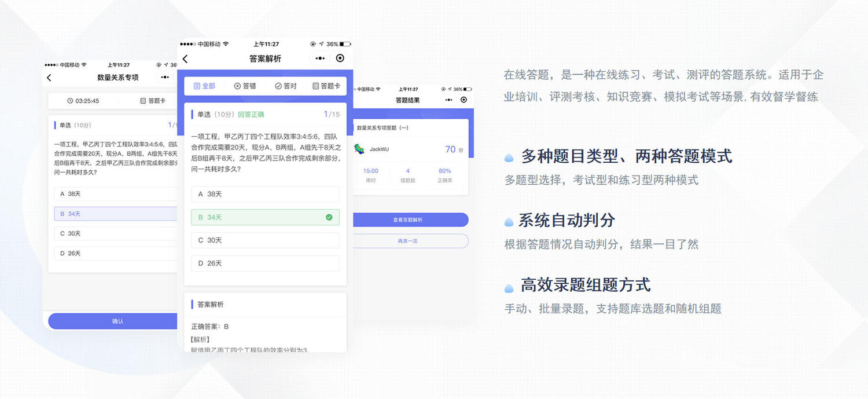This screenshot has width=868, height=399.
Task: Click the text 手动、批量录题，支持题库选题和随机组题
Action: (613, 309)
